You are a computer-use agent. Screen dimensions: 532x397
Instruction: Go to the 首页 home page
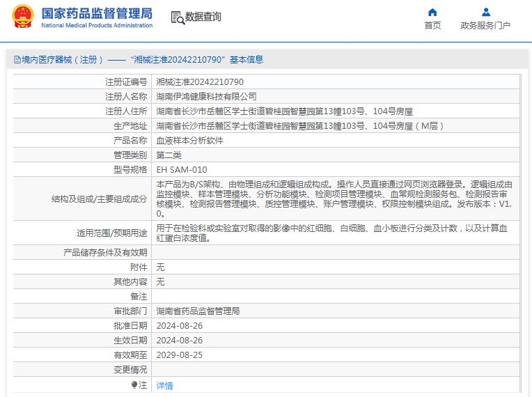tap(432, 26)
